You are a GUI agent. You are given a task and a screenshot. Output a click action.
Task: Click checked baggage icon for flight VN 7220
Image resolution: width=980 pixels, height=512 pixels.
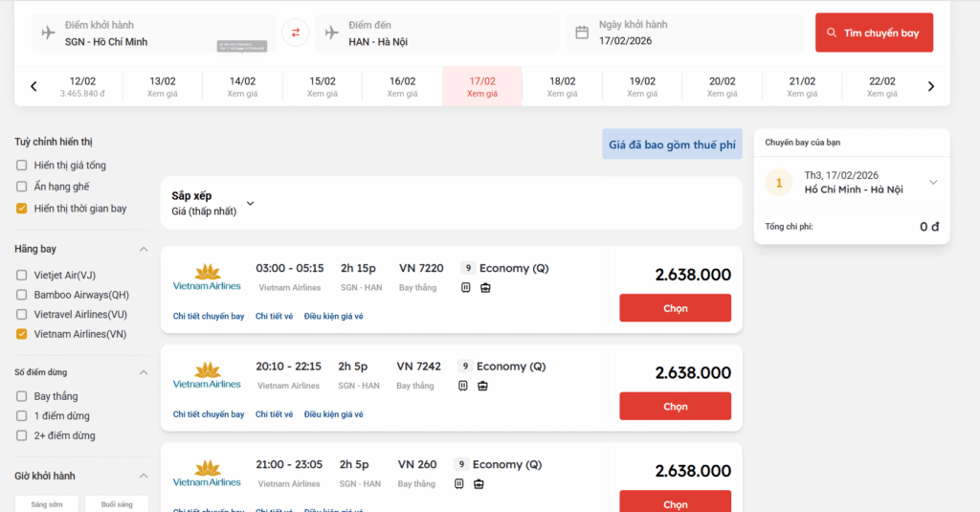(485, 287)
